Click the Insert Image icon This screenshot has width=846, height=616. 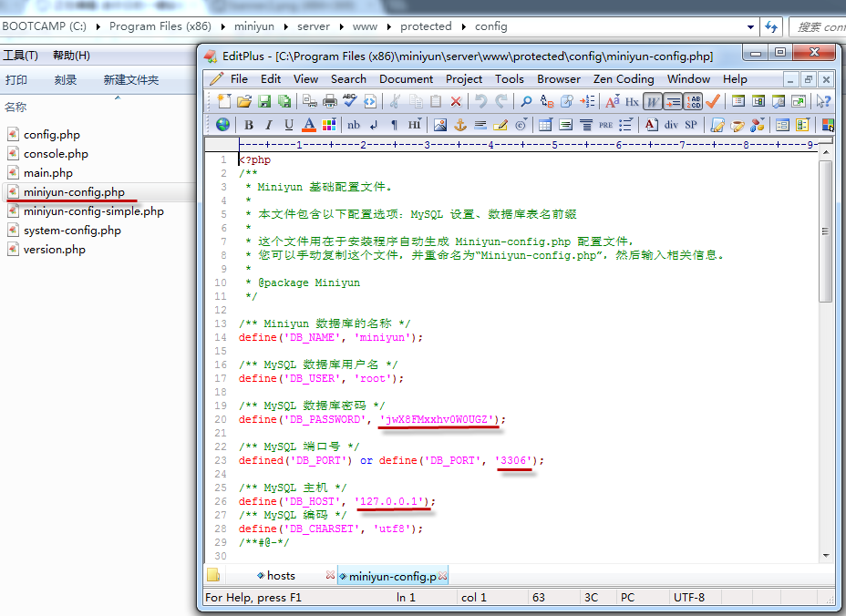pos(440,125)
